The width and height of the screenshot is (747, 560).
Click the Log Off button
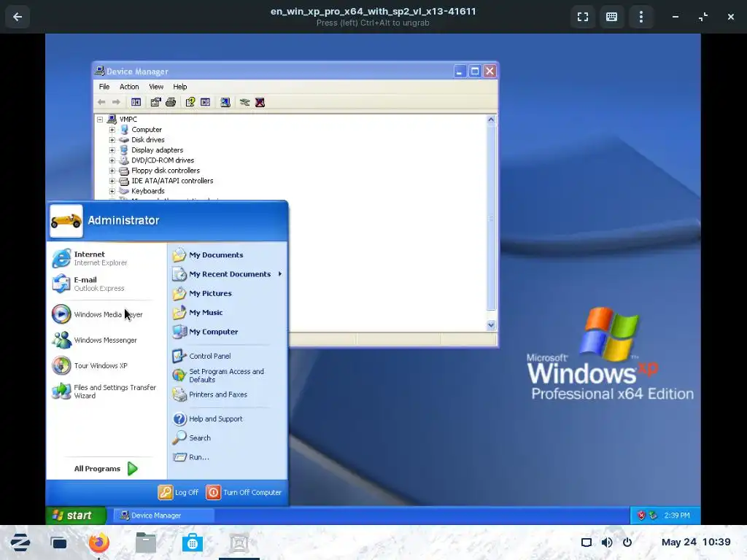(178, 492)
